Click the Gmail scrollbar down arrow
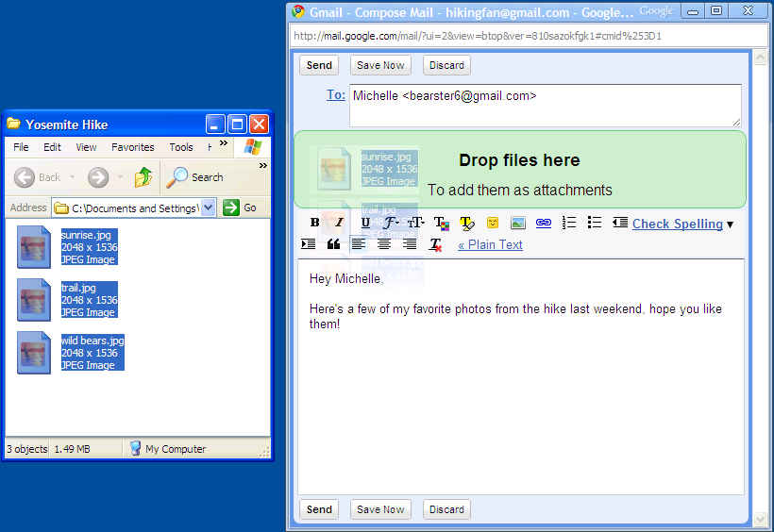The width and height of the screenshot is (774, 532). 760,519
